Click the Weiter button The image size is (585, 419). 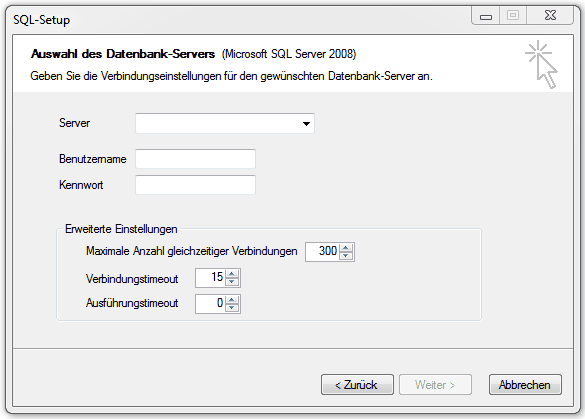(x=435, y=385)
